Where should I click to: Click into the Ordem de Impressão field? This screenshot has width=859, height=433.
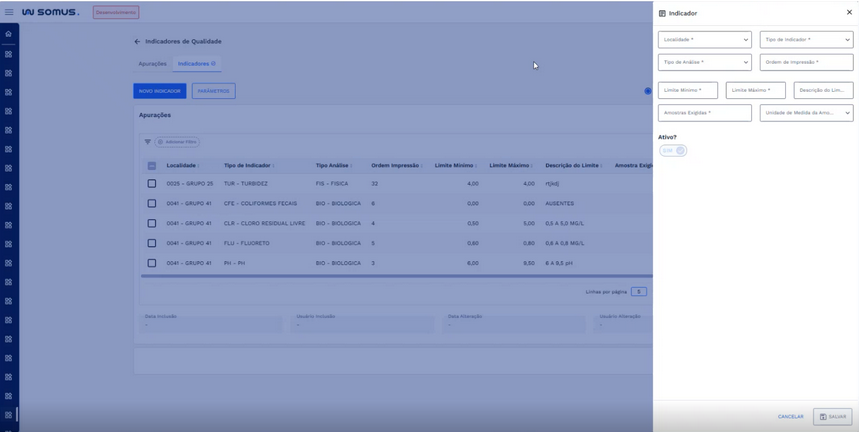click(806, 62)
